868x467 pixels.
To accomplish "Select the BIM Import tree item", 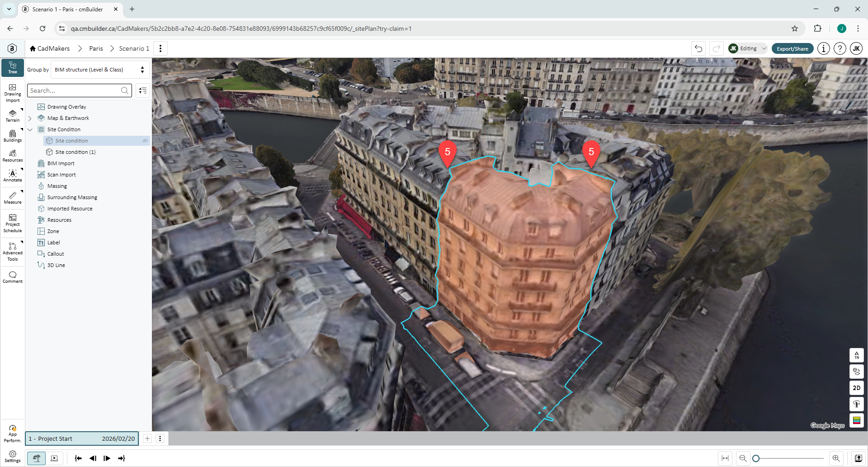I will [61, 163].
